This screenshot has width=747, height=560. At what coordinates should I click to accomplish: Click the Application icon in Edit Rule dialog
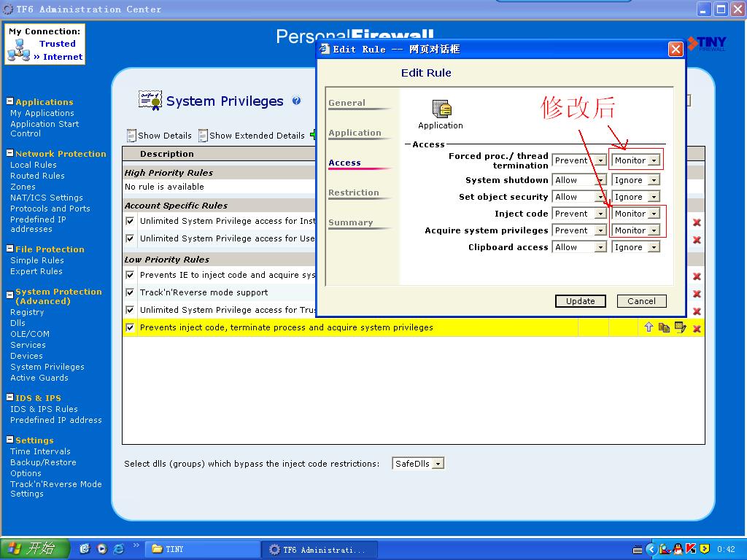[x=441, y=109]
